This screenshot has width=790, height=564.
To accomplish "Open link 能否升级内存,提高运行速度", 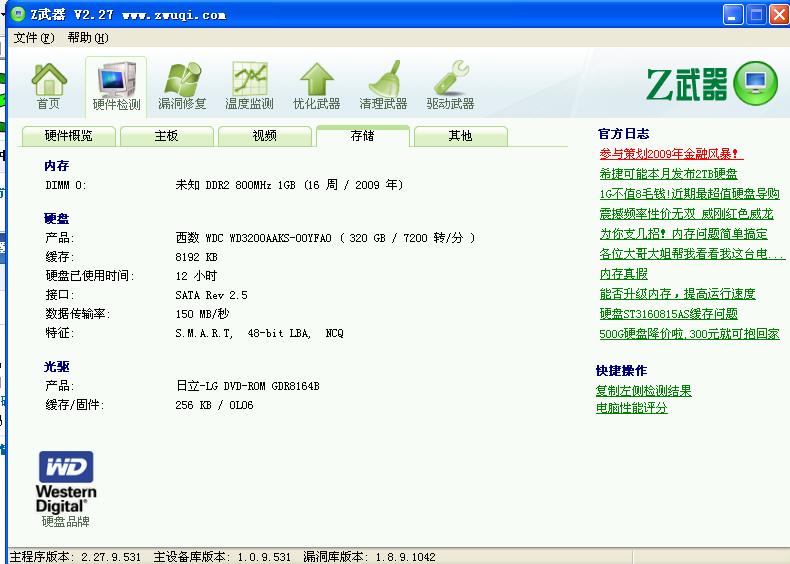I will click(x=677, y=294).
